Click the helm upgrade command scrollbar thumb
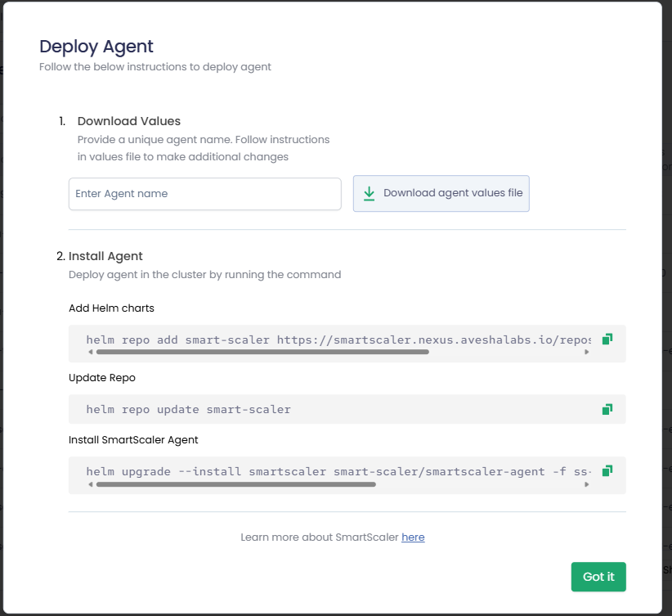The image size is (672, 616). tap(236, 484)
